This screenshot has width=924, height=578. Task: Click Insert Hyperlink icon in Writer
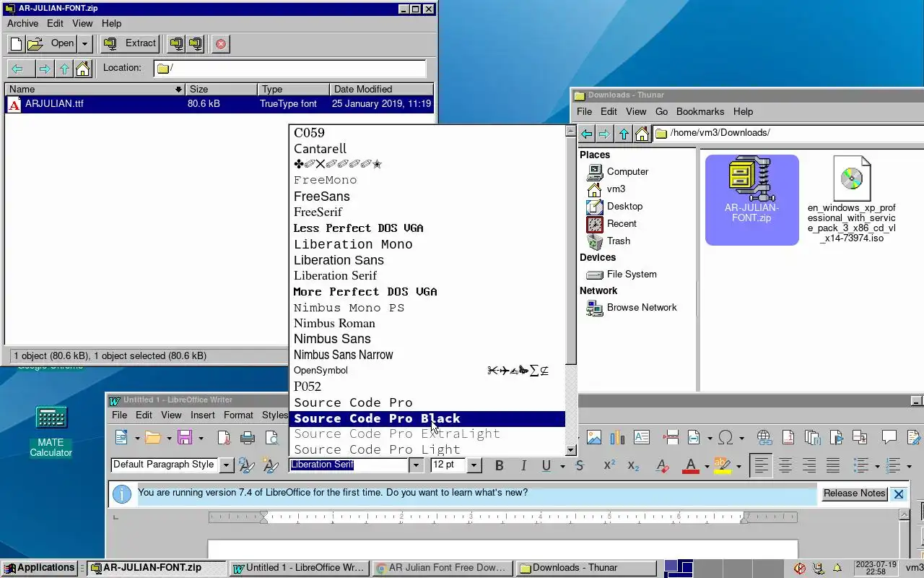764,437
